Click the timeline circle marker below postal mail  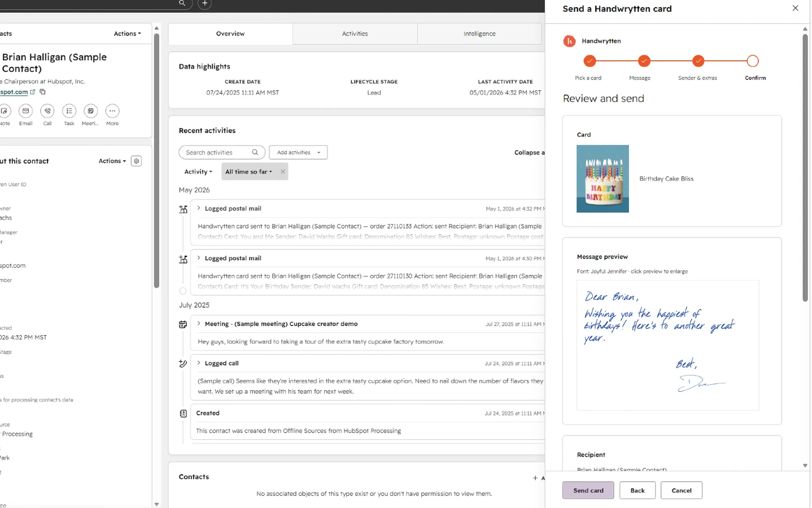point(183,291)
